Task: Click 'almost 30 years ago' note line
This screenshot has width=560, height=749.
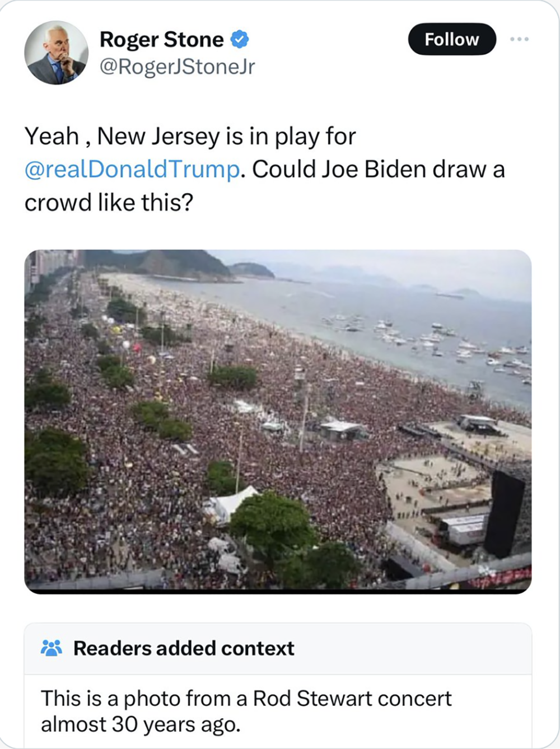Action: (141, 724)
